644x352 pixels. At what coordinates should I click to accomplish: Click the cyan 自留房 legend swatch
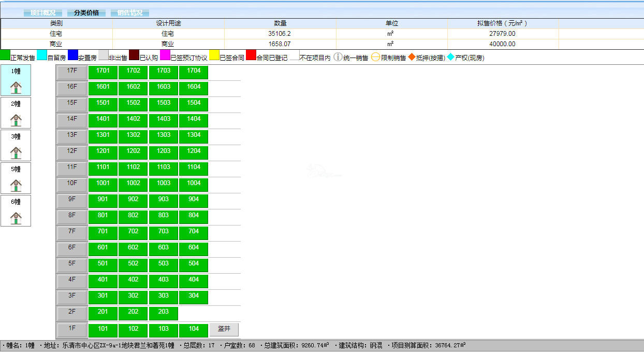pos(42,55)
